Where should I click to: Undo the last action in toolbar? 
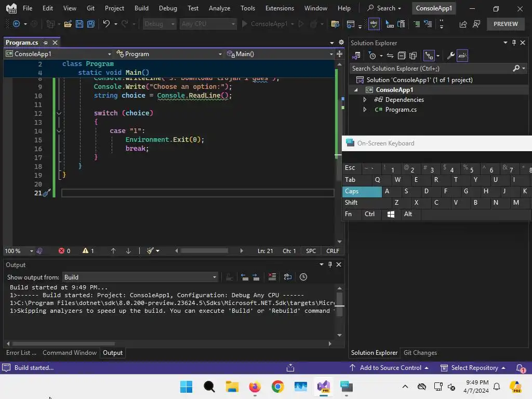coord(106,24)
